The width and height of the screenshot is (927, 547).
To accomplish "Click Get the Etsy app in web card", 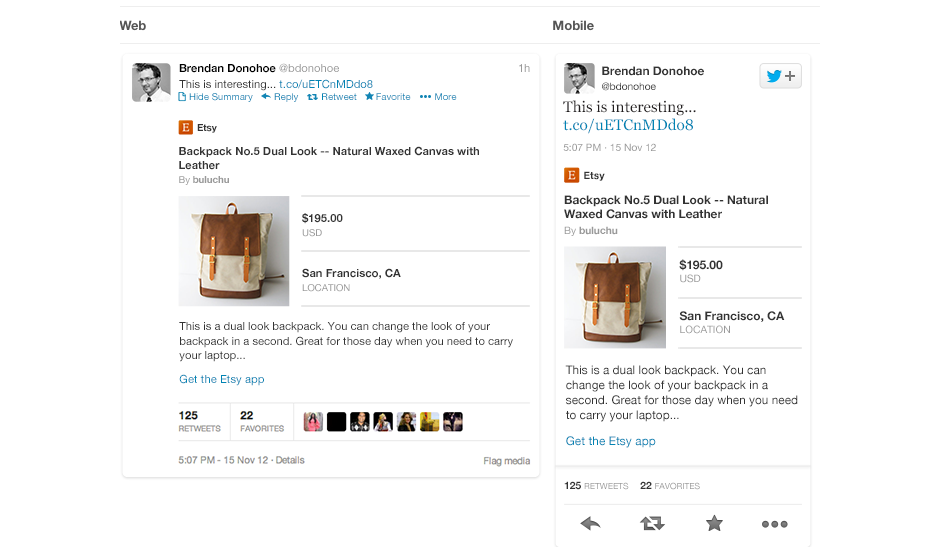I will pos(222,379).
